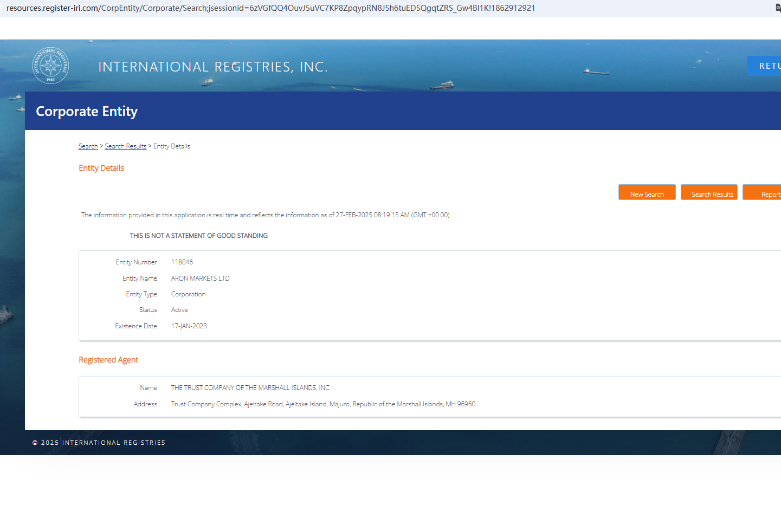
Task: Click the real time information timestamp line
Action: coord(265,215)
